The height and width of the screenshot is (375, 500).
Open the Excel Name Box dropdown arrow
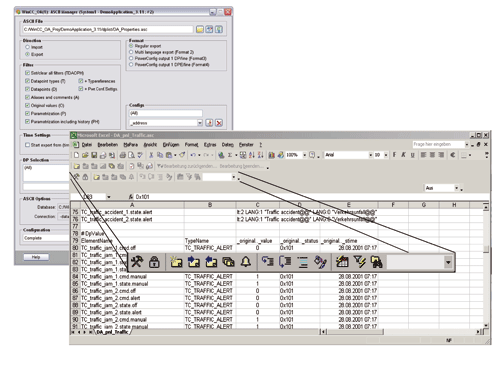pyautogui.click(x=109, y=197)
